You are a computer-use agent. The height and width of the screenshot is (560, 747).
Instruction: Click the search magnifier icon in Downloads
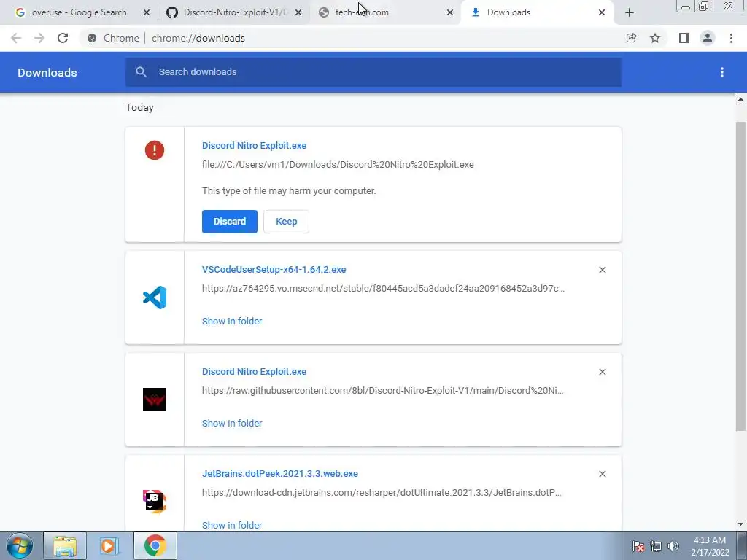pos(141,72)
